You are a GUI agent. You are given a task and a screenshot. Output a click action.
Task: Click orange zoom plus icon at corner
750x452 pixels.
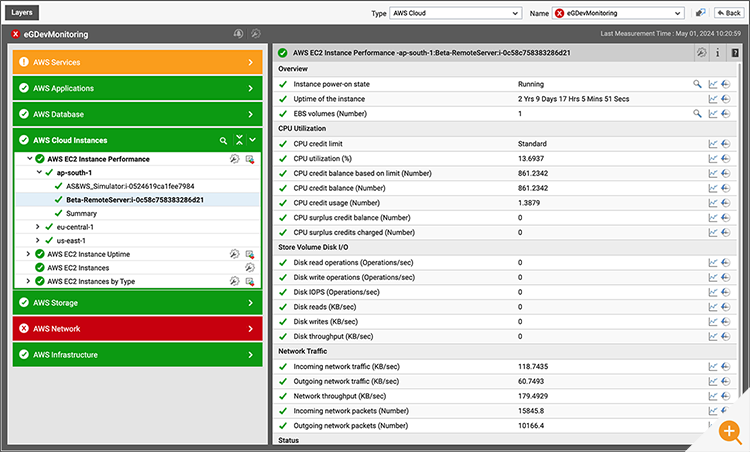click(x=729, y=431)
